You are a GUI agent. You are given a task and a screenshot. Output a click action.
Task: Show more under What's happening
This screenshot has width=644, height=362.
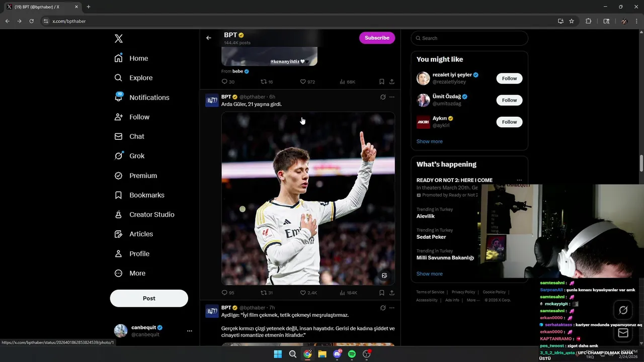click(x=429, y=274)
